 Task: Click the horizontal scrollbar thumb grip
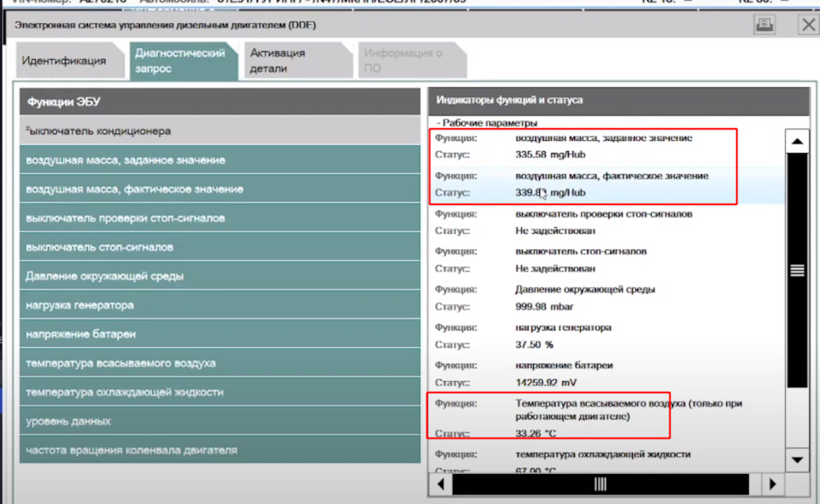click(x=600, y=484)
